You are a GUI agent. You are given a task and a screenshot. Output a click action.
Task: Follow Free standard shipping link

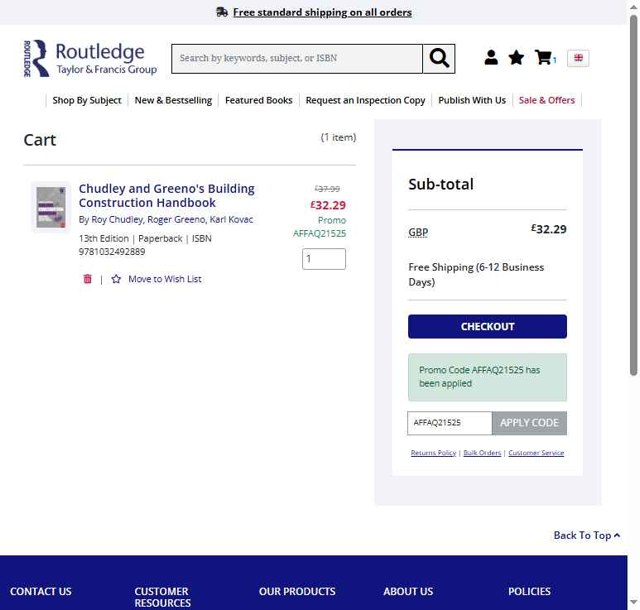point(322,12)
